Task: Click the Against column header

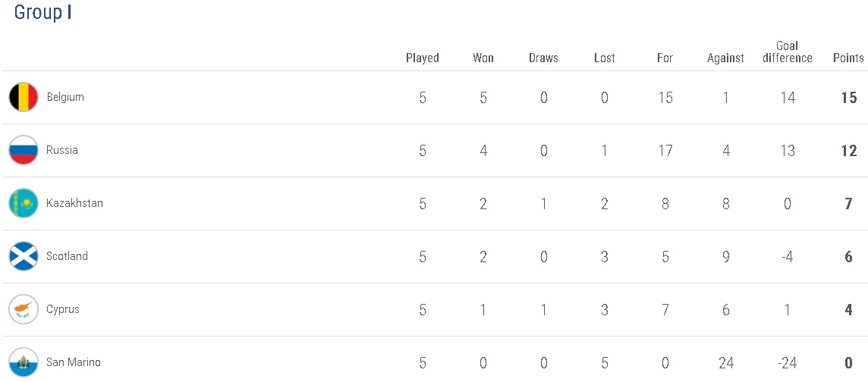Action: (x=725, y=58)
